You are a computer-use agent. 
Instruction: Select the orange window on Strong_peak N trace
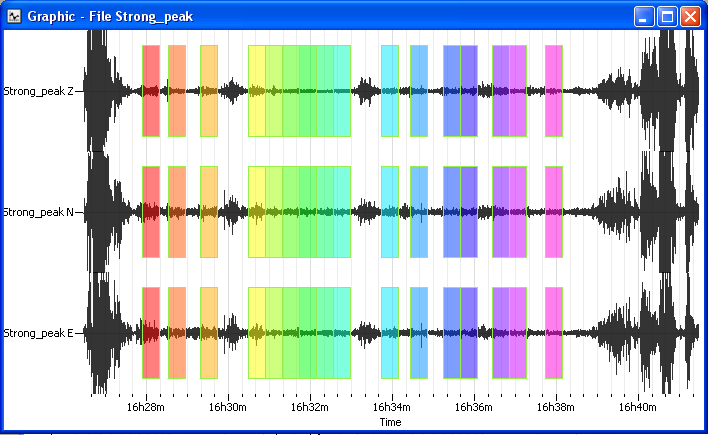point(177,212)
